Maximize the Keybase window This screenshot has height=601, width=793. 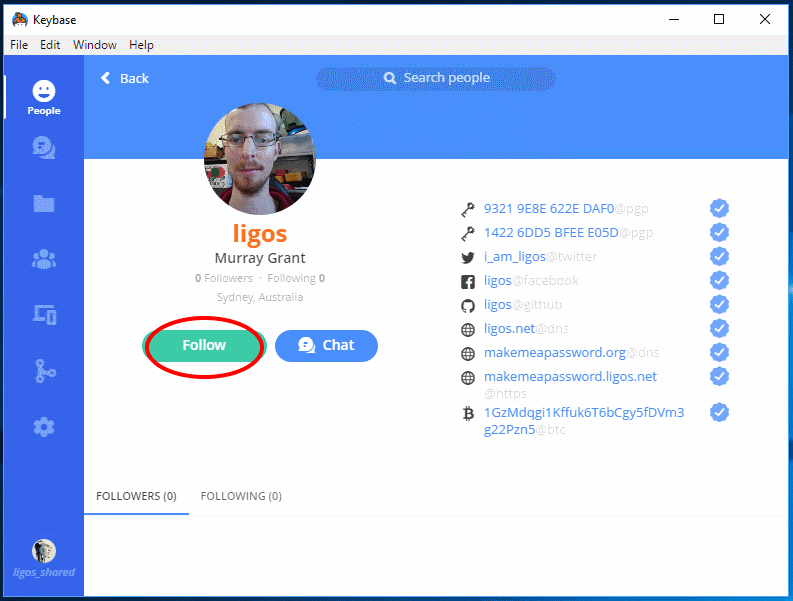719,19
